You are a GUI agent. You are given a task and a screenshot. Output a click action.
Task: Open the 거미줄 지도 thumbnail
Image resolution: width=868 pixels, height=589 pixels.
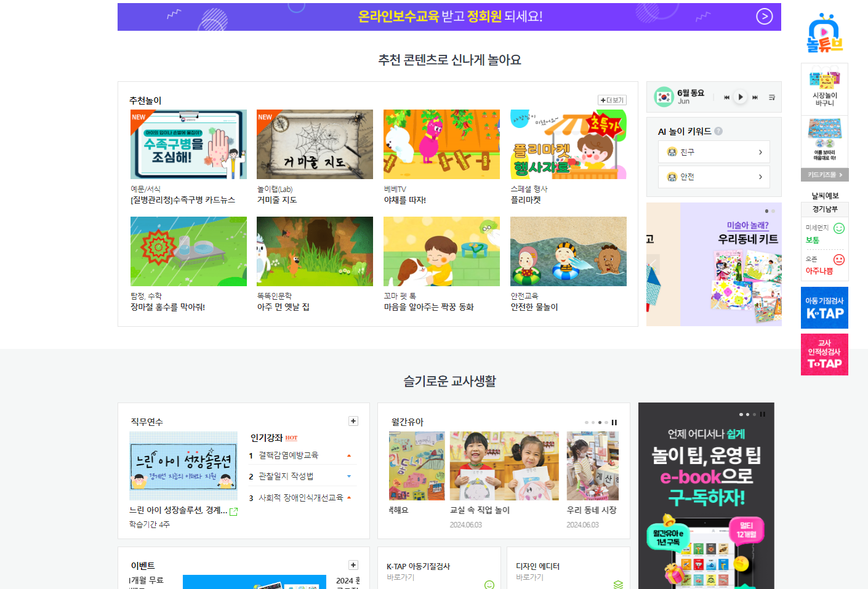click(x=315, y=144)
